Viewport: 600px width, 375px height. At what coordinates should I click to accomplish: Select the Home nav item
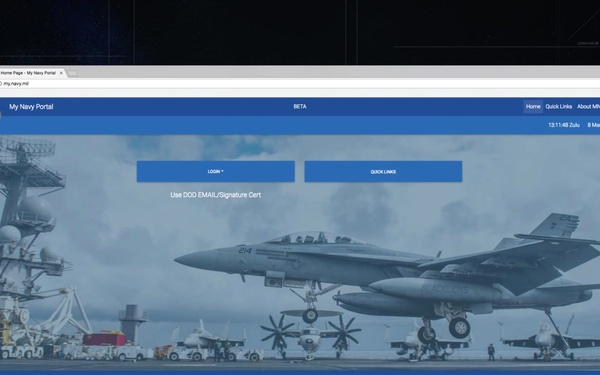[x=533, y=106]
